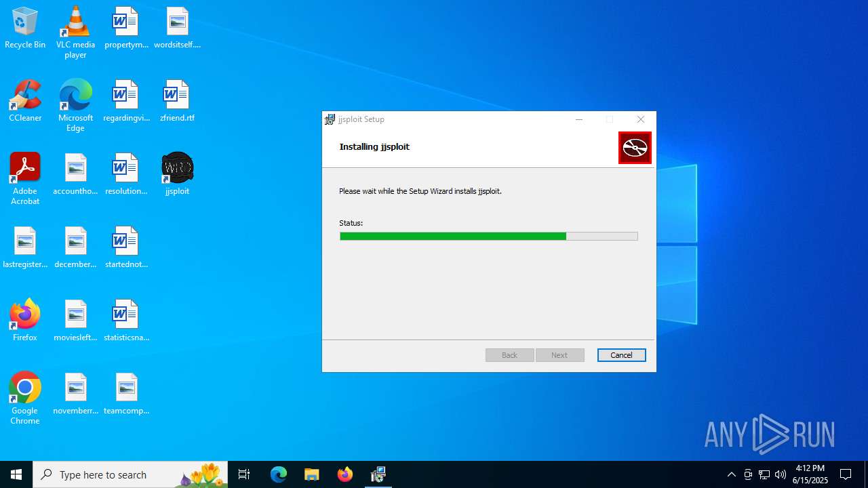Select the statisticsna... Word document
The image size is (868, 488).
point(126,321)
